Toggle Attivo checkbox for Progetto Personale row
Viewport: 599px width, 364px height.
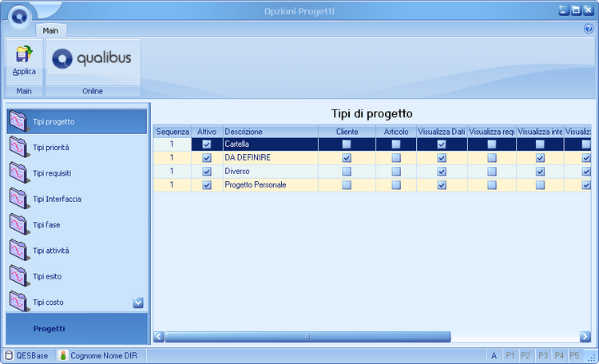(207, 185)
